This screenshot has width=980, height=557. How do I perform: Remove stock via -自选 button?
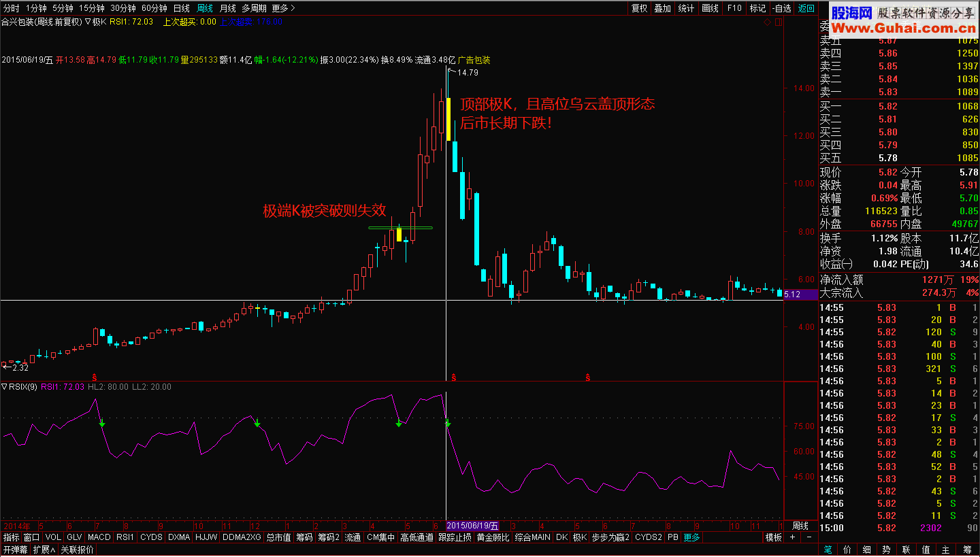coord(781,8)
